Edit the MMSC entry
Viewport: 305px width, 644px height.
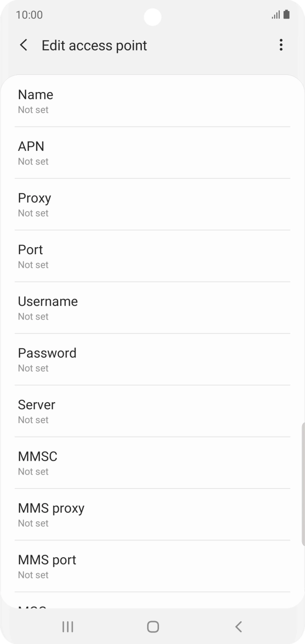click(x=152, y=463)
